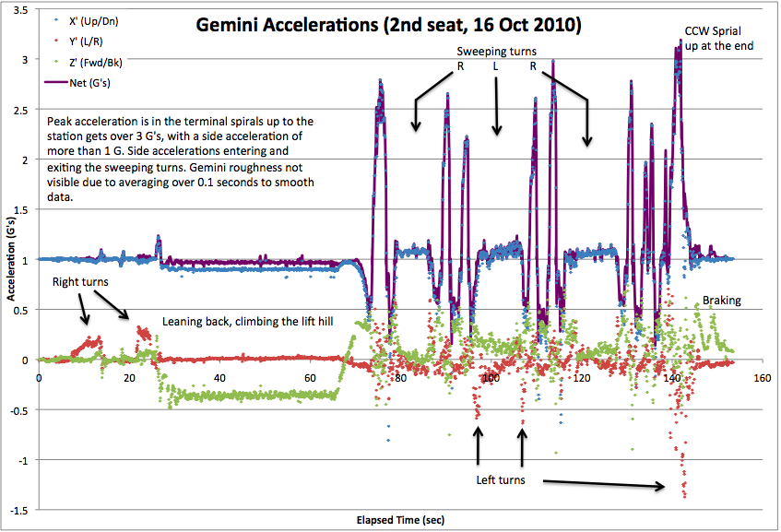Click the 140 tick label on time axis
The height and width of the screenshot is (532, 781).
(x=672, y=378)
